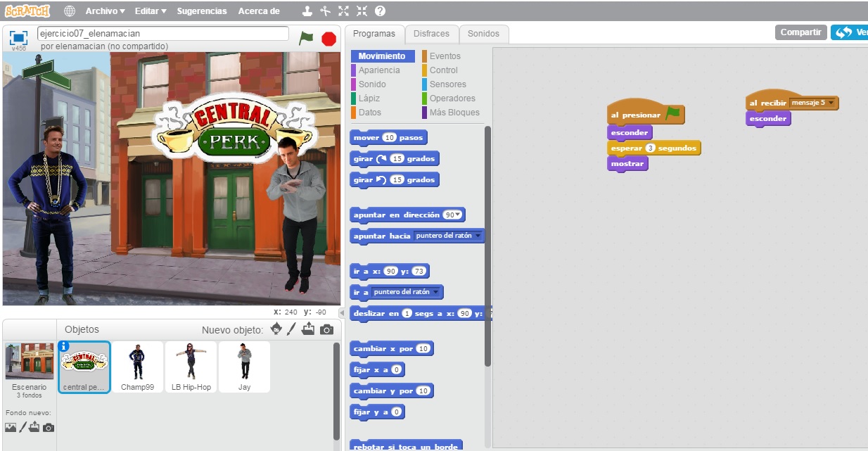Viewport: 868px width, 451px height.
Task: Select central perk sprite thumbnail
Action: click(x=84, y=367)
